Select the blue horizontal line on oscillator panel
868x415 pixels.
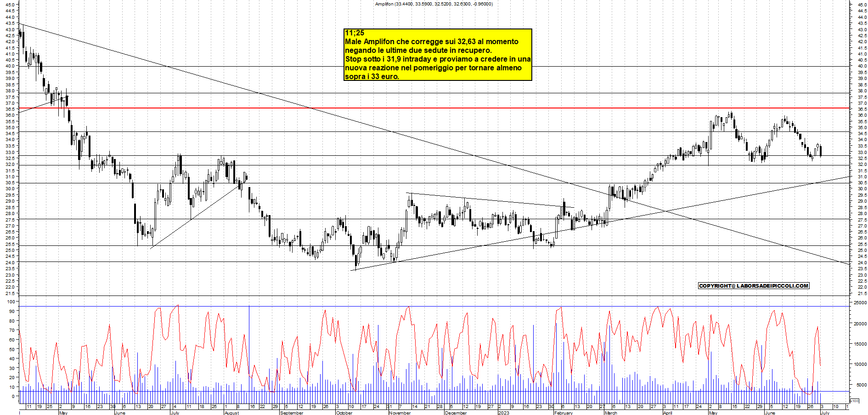tap(434, 306)
